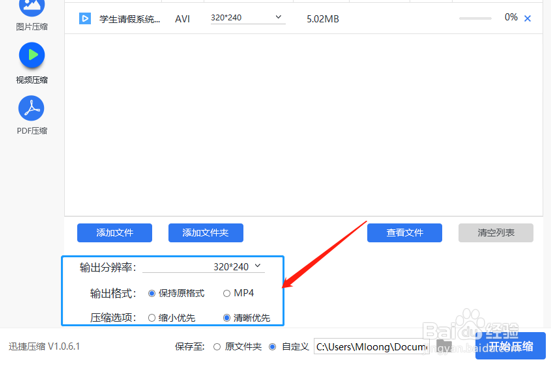Click the 查看文件 button

[x=404, y=233]
